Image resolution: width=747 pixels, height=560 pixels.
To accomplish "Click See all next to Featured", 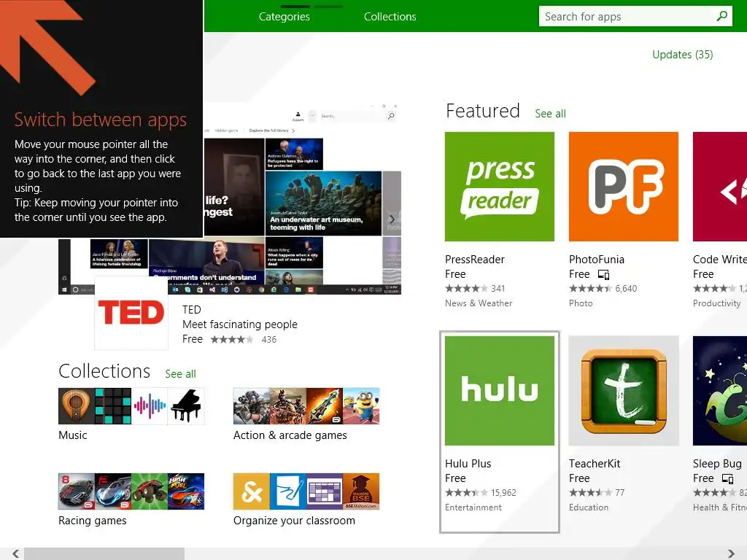I will (550, 113).
